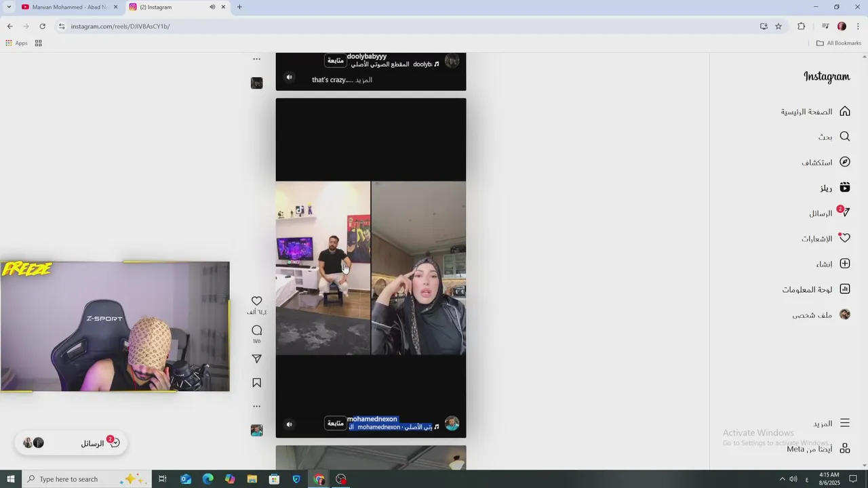
Task: Save the mohamednexon reel with bookmark icon
Action: coord(256,383)
